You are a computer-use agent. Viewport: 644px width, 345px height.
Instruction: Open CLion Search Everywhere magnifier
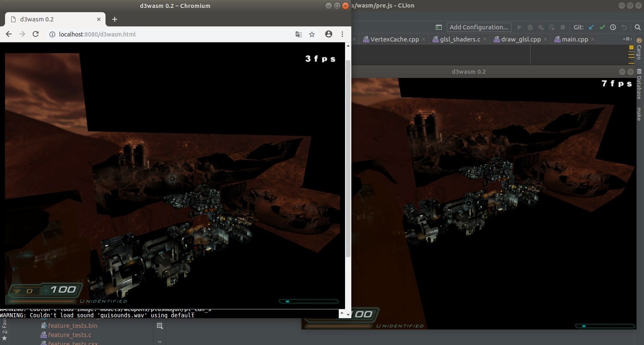(638, 27)
